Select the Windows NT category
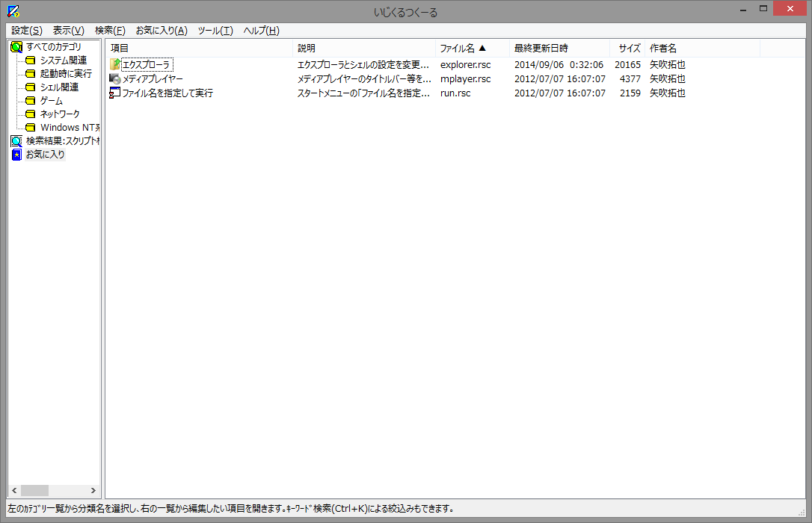The image size is (812, 523). (x=70, y=128)
